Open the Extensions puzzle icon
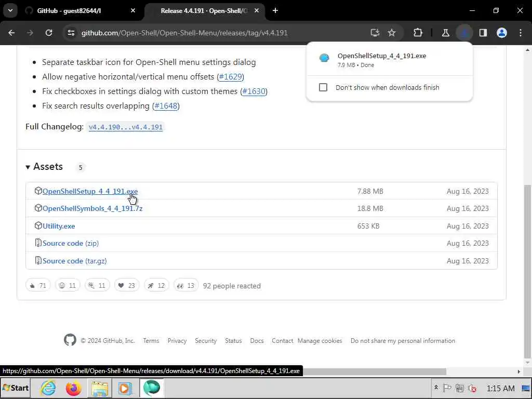This screenshot has height=399, width=532. (418, 33)
